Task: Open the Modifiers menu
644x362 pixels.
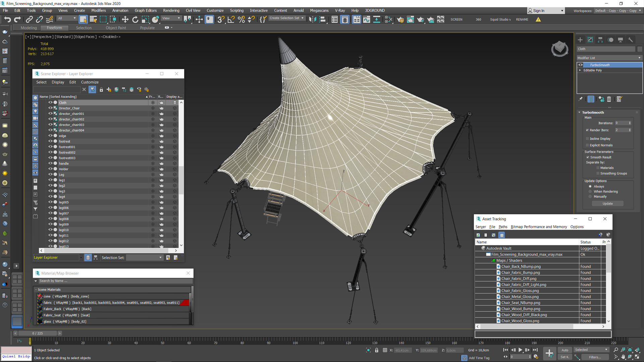Action: point(99,10)
